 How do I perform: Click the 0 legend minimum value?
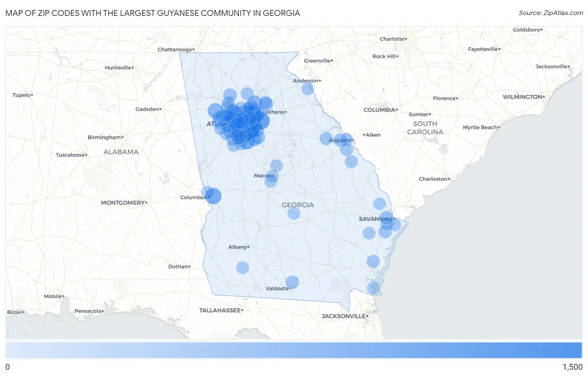tap(8, 367)
